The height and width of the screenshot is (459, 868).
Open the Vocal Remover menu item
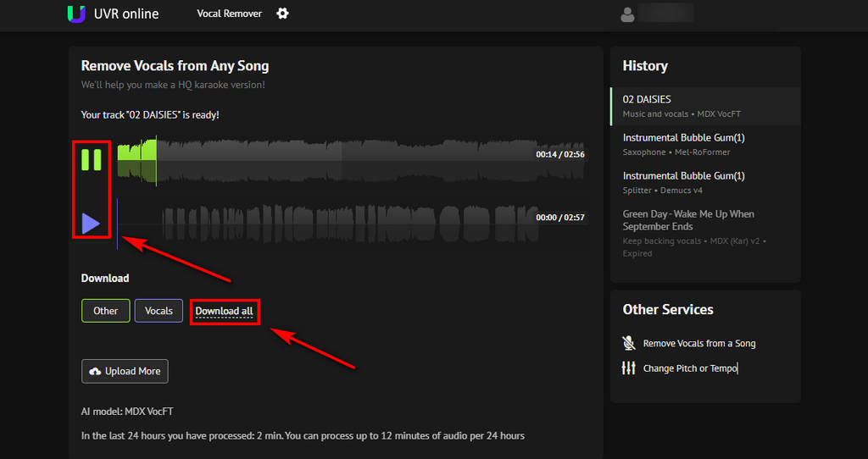(229, 14)
